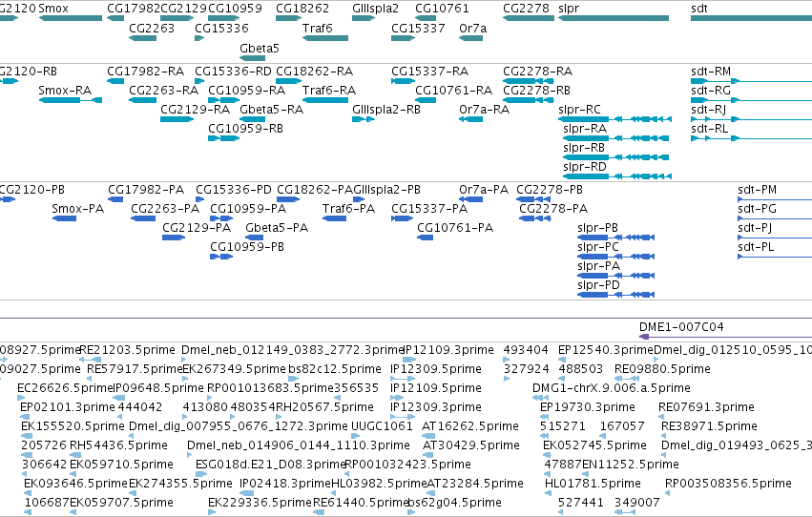812x517 pixels.
Task: Click the RE07691.3prime EST
Action: pos(662,417)
